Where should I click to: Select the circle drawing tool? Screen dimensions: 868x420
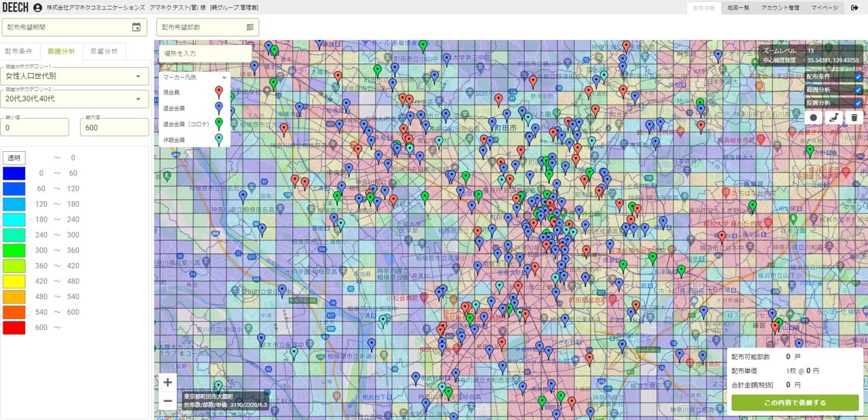(814, 117)
